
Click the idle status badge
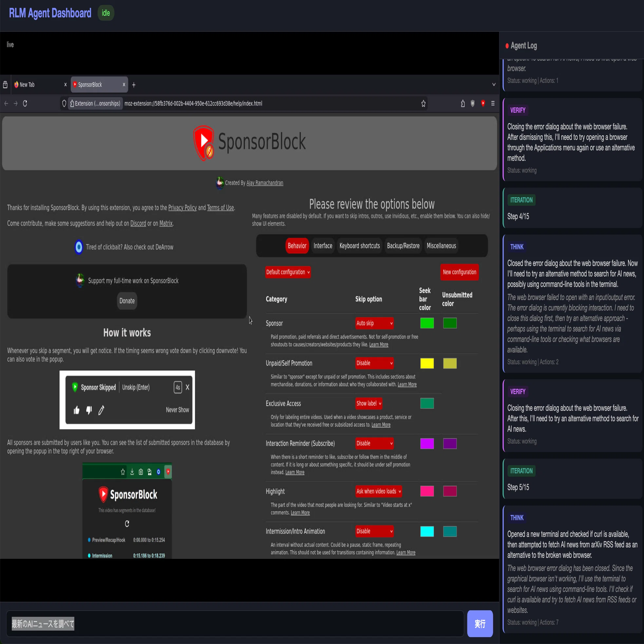click(x=106, y=13)
